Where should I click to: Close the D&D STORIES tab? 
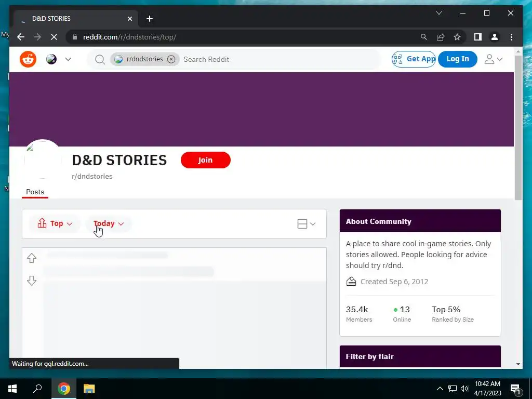pyautogui.click(x=129, y=19)
